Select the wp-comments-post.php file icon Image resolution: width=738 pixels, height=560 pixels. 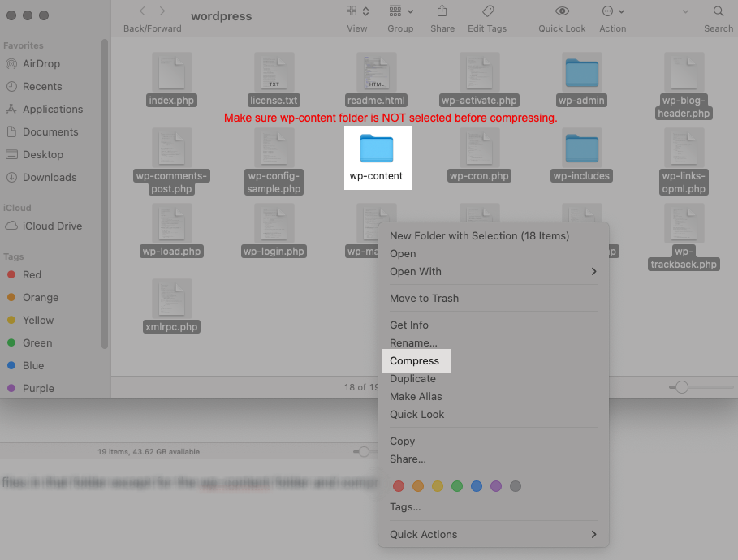click(x=171, y=148)
